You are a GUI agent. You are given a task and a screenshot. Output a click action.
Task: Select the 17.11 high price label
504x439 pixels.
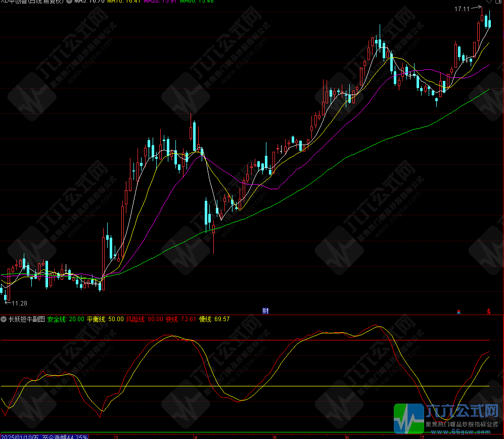(462, 9)
